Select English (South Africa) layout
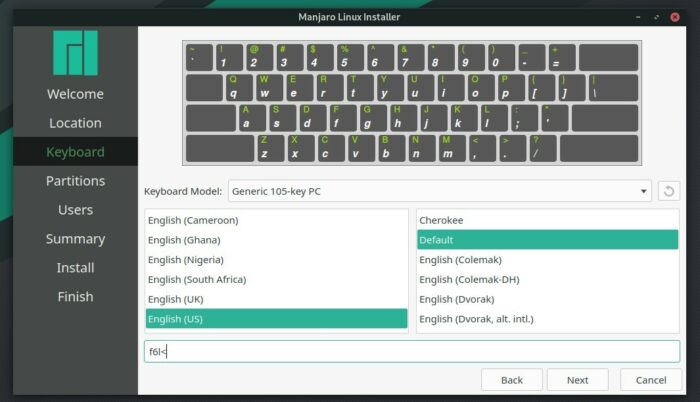Screen dimensions: 700x402 (x=276, y=279)
